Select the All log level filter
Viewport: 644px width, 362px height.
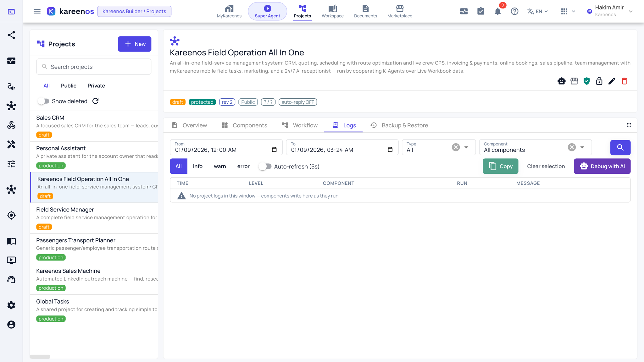tap(179, 166)
